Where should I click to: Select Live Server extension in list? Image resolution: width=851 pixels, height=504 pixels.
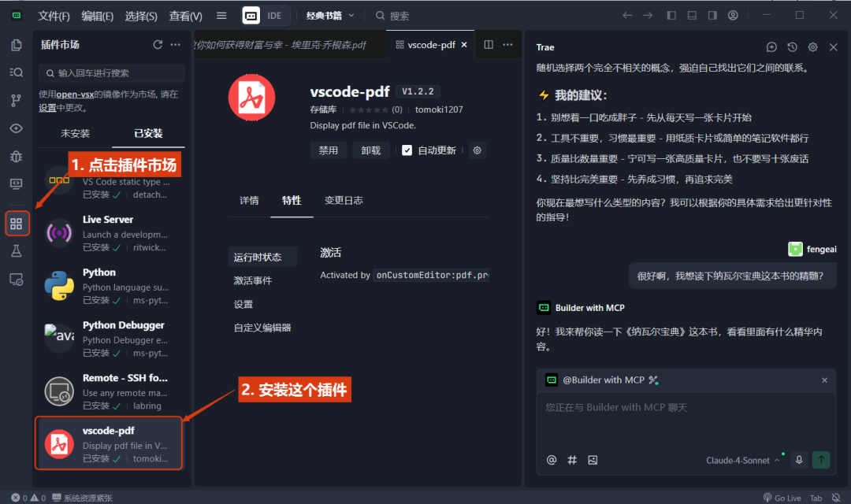point(111,233)
